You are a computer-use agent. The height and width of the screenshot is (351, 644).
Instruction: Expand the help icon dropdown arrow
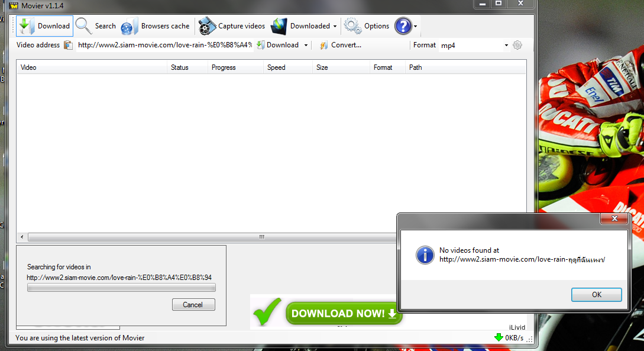click(x=416, y=26)
